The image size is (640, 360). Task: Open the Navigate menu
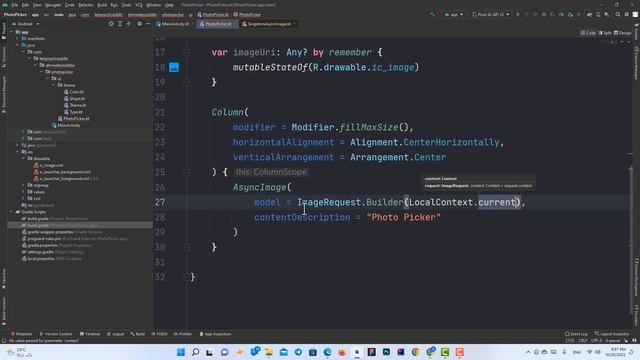tap(53, 5)
